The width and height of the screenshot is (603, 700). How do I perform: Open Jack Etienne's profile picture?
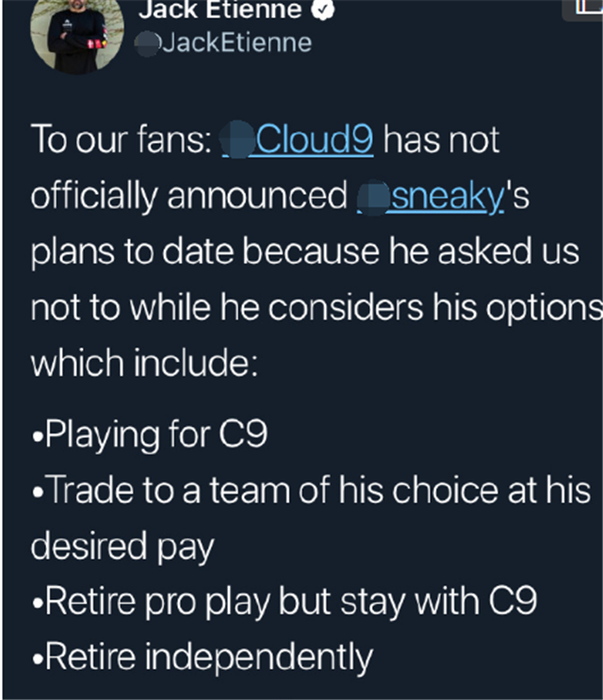76,34
